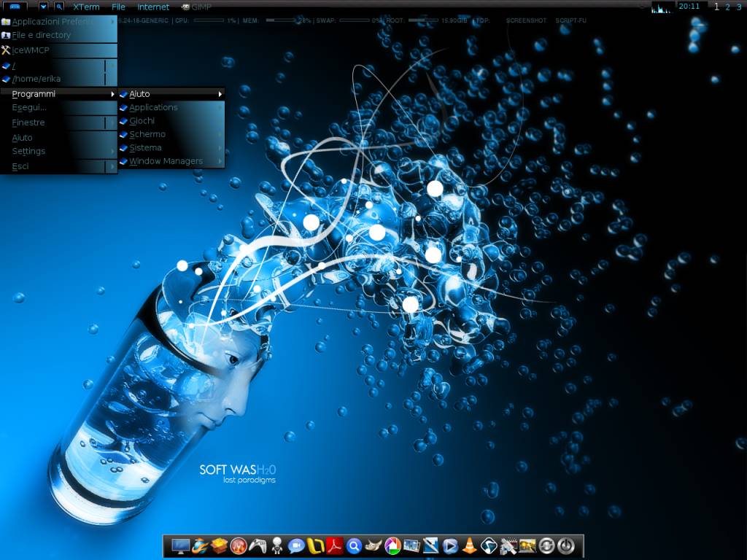747x560 pixels.
Task: Click the silver restart arrows dock icon
Action: click(546, 545)
